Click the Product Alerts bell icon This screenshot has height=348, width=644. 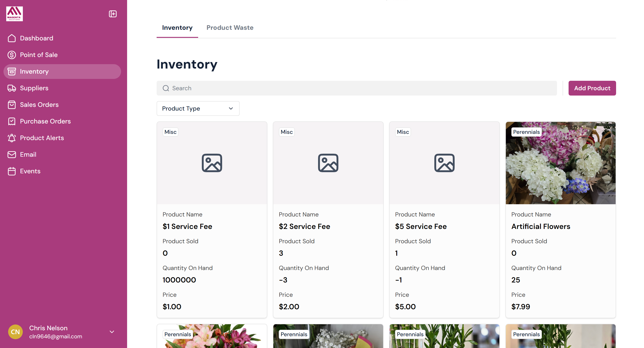[12, 138]
